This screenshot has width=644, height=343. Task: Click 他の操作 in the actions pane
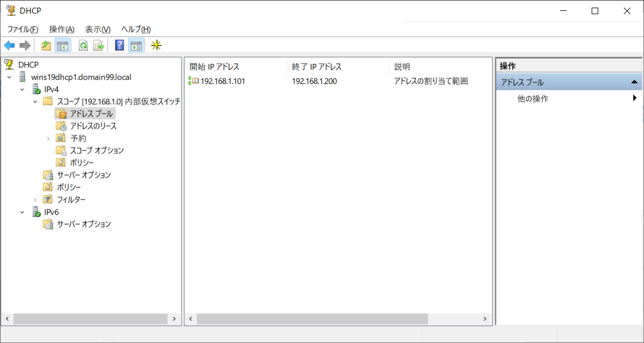point(533,99)
